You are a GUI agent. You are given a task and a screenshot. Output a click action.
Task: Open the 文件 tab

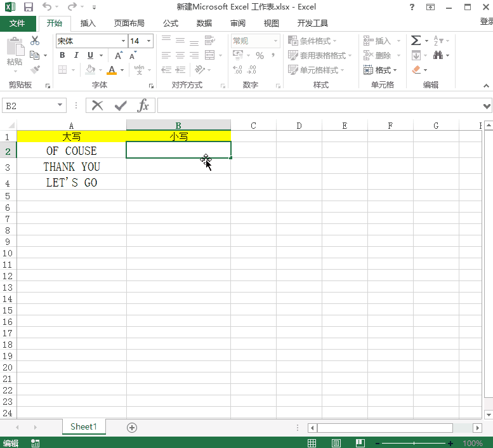17,23
